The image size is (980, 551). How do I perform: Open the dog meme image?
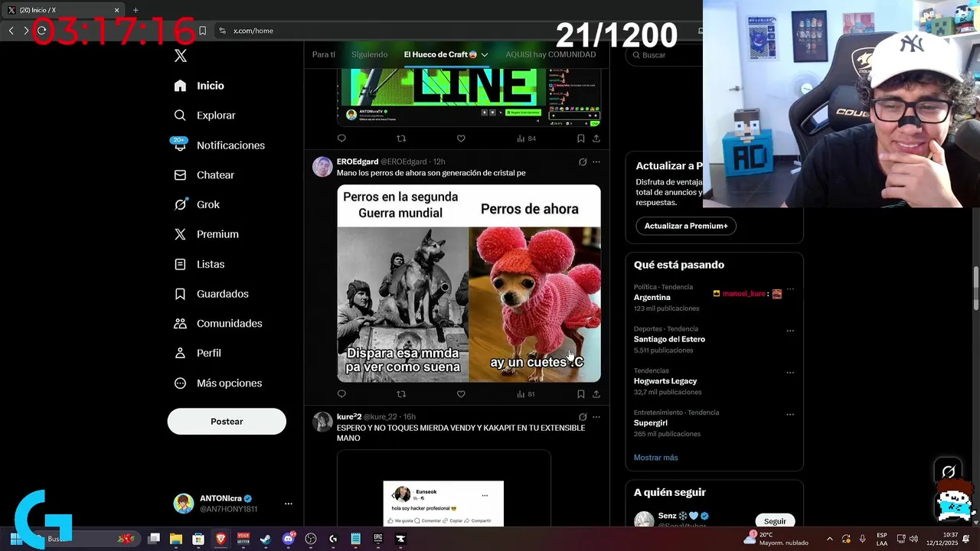tap(469, 283)
